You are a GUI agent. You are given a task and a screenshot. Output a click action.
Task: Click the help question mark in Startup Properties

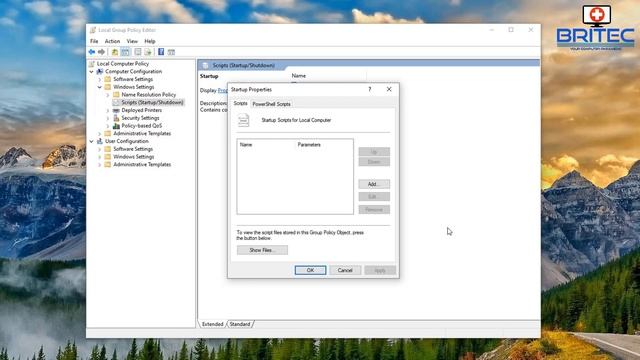[370, 89]
